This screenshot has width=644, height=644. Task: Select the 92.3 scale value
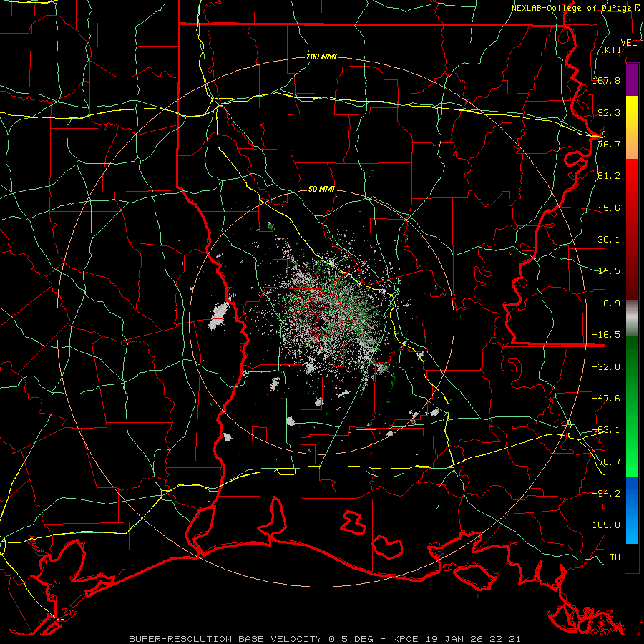point(609,112)
